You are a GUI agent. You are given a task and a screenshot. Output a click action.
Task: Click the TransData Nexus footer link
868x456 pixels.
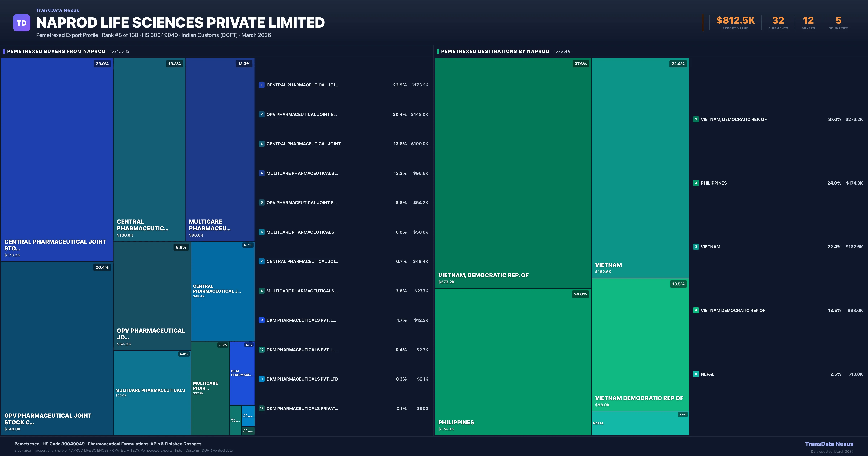pyautogui.click(x=829, y=444)
